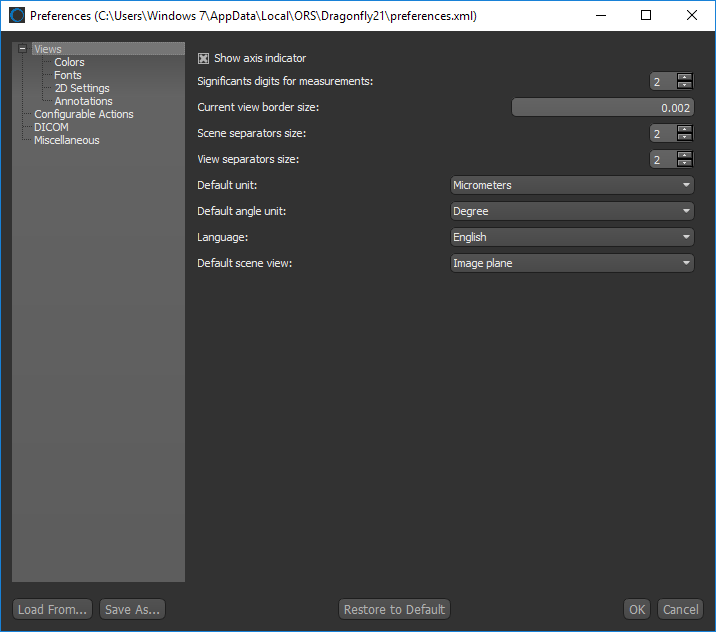Image resolution: width=716 pixels, height=632 pixels.
Task: Select Miscellaneous in the sidebar tree
Action: (67, 140)
